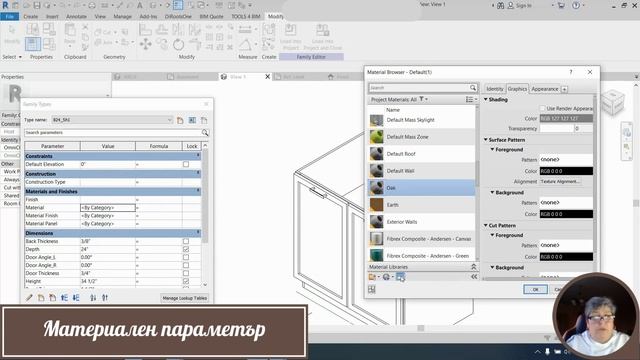
Task: Click search magnifier in Family Types dialog
Action: (205, 133)
